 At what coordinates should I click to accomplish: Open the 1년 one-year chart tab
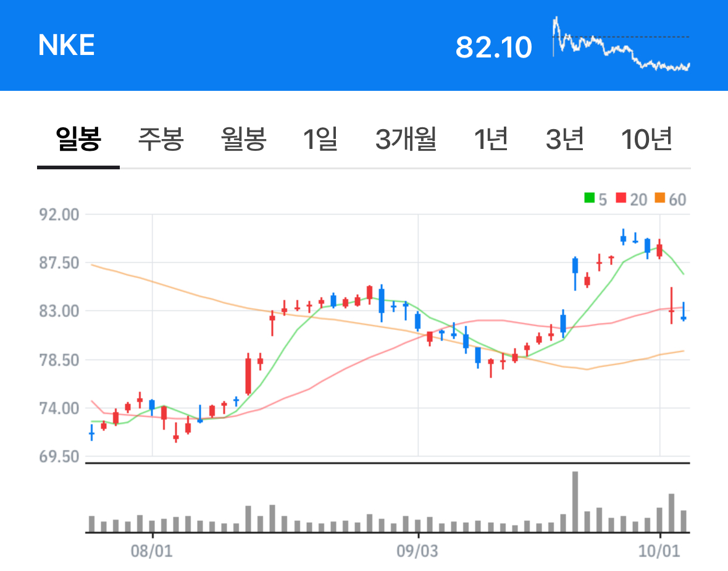(491, 138)
